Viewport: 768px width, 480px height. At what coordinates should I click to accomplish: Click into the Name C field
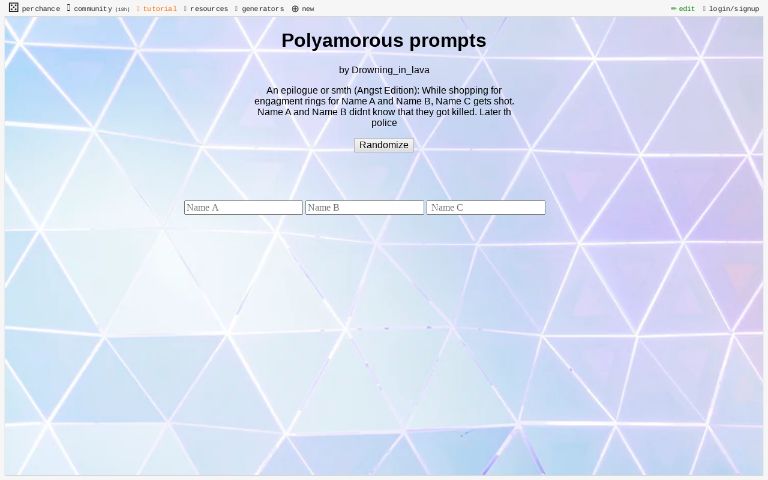click(x=486, y=207)
